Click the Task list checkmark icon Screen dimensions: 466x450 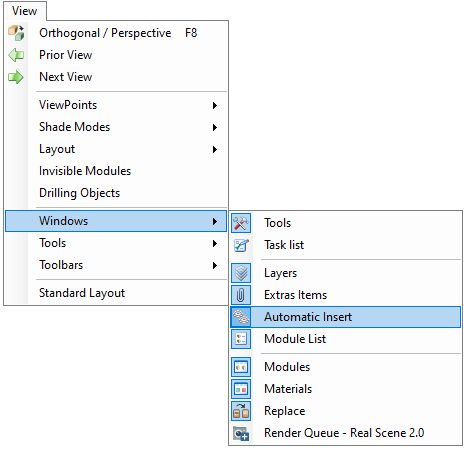coord(241,245)
